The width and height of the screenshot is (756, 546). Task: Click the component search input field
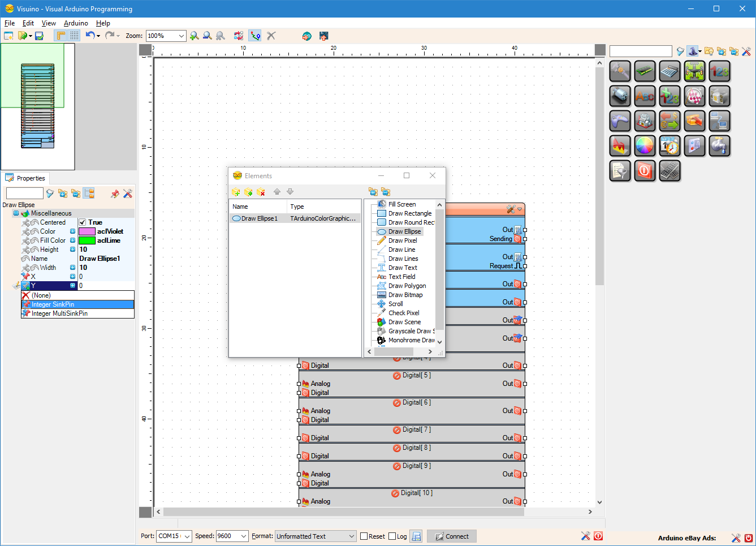tap(641, 51)
